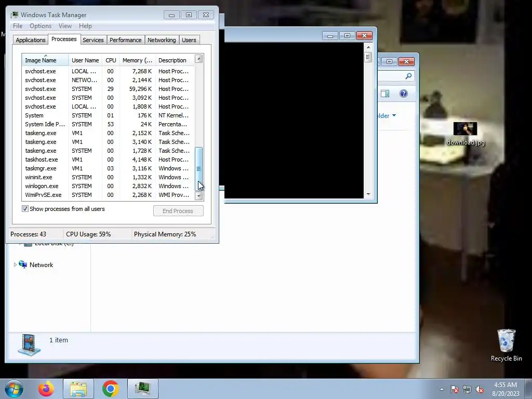Toggle Show processes from all users
Viewport: 532px width, 399px height.
(25, 209)
